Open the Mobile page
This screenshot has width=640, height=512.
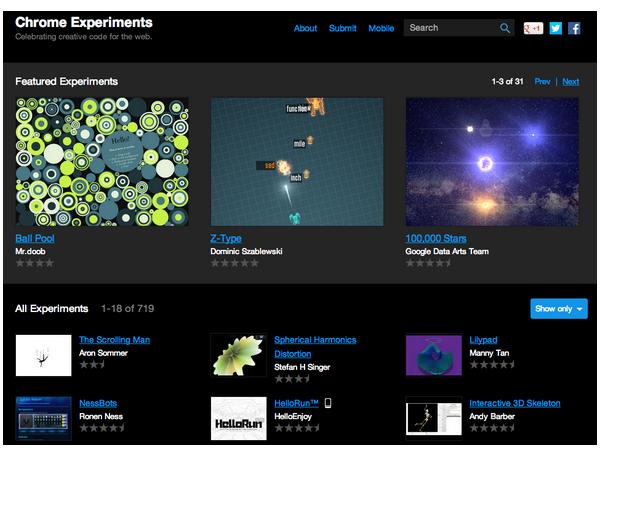[381, 28]
